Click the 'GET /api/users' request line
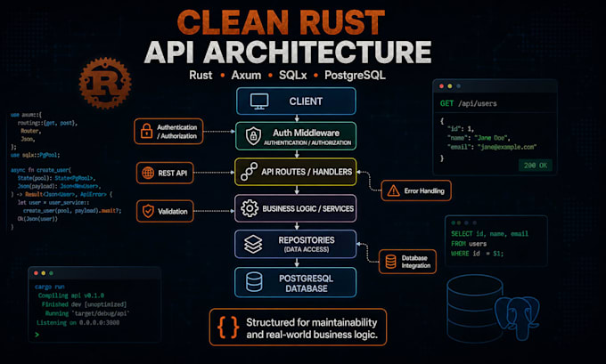 click(x=469, y=103)
